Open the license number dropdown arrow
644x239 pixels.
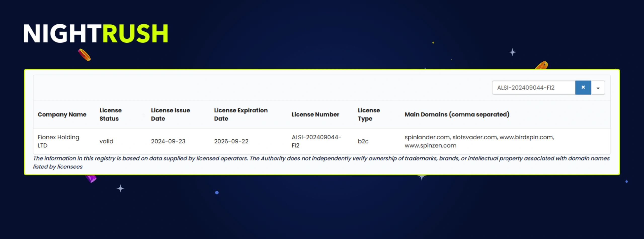click(598, 88)
